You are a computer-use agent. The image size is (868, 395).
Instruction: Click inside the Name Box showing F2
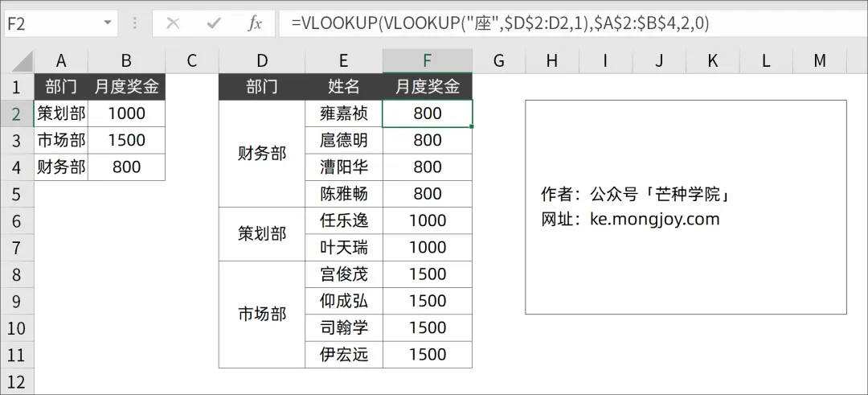(x=48, y=23)
